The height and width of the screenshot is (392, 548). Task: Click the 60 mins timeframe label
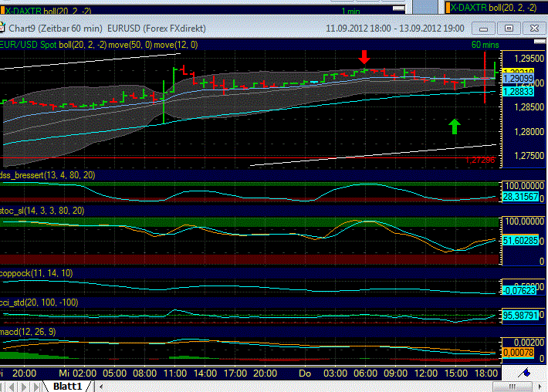(485, 45)
